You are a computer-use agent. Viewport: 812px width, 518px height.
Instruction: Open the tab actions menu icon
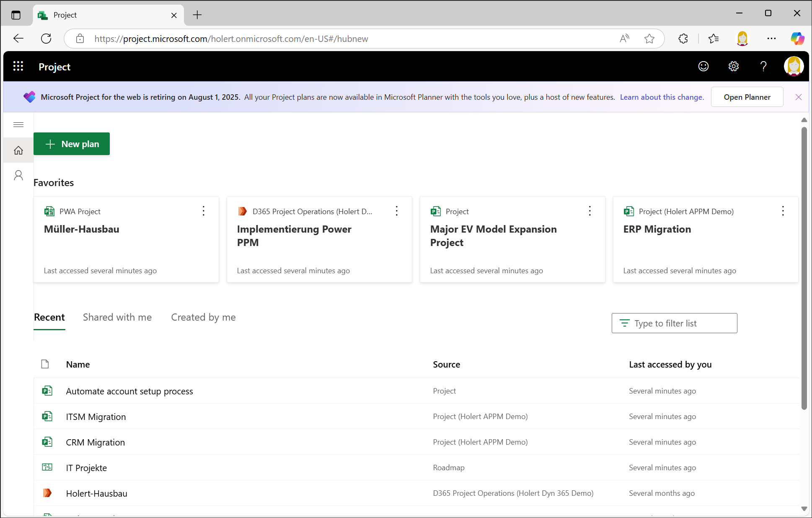pyautogui.click(x=16, y=15)
